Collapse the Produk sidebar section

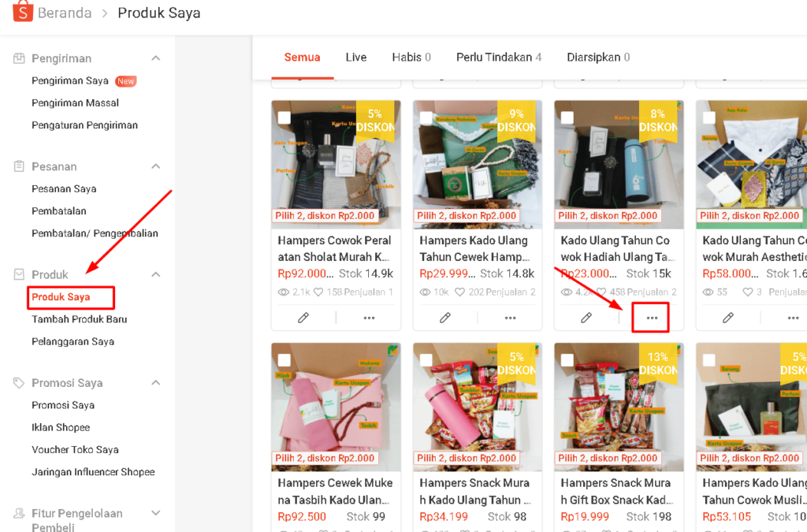(156, 274)
